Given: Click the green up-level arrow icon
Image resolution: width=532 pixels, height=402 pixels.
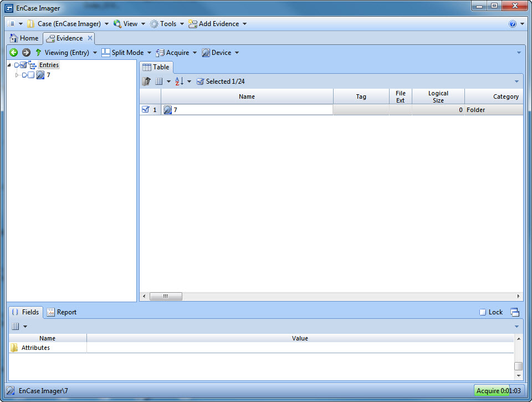Looking at the screenshot, I should pyautogui.click(x=38, y=53).
